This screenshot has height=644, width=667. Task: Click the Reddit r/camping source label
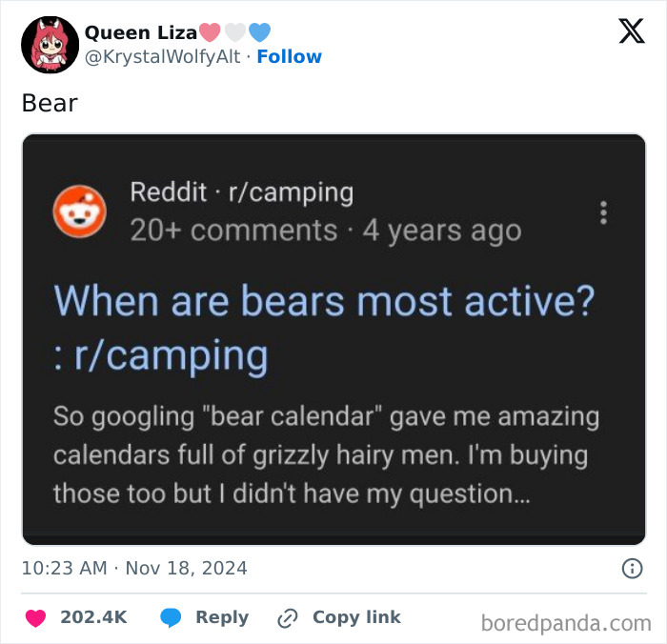point(241,192)
